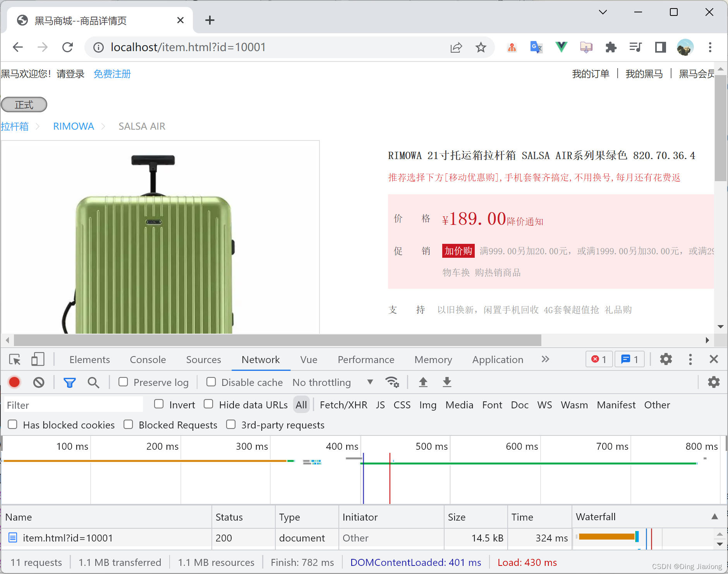The image size is (728, 574).
Task: Open the media control icon
Action: pos(635,47)
